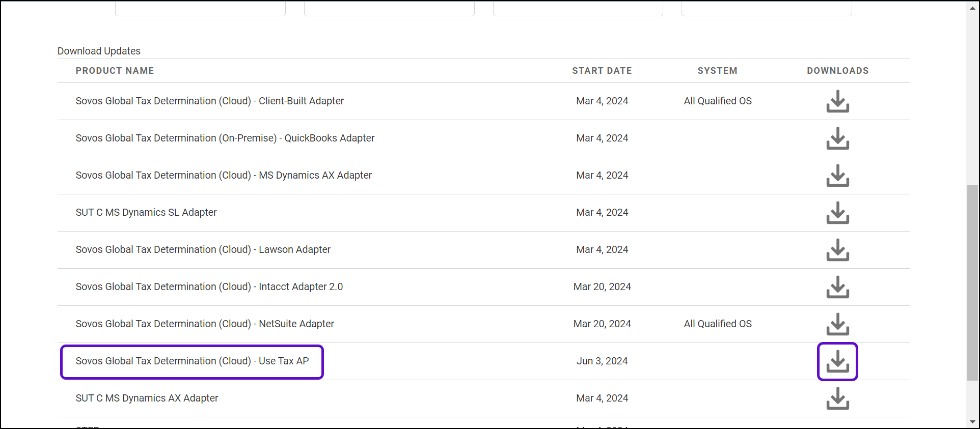The height and width of the screenshot is (429, 980).
Task: Download the Lawson Adapter update
Action: [x=837, y=250]
